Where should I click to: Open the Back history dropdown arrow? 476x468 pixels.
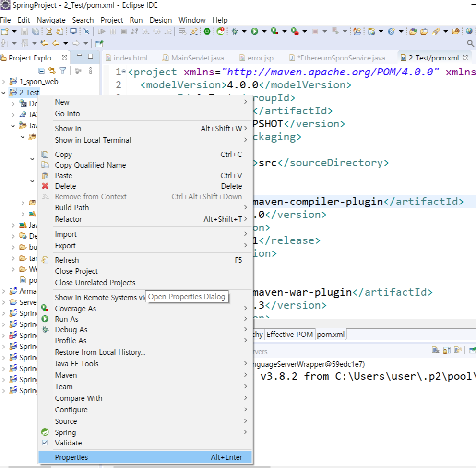click(65, 43)
